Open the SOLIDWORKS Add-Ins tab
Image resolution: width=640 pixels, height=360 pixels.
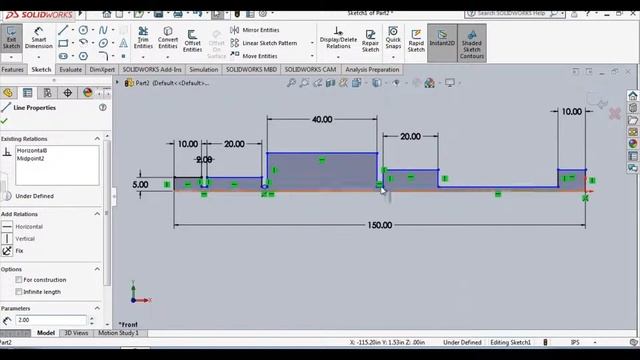tap(152, 69)
